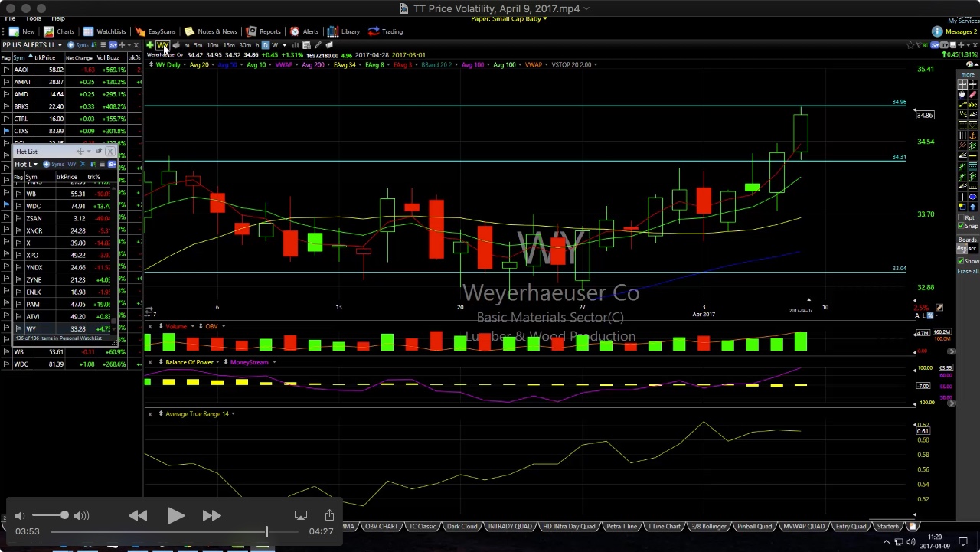Open the New toolbar button
This screenshot has width=980, height=552.
(22, 31)
